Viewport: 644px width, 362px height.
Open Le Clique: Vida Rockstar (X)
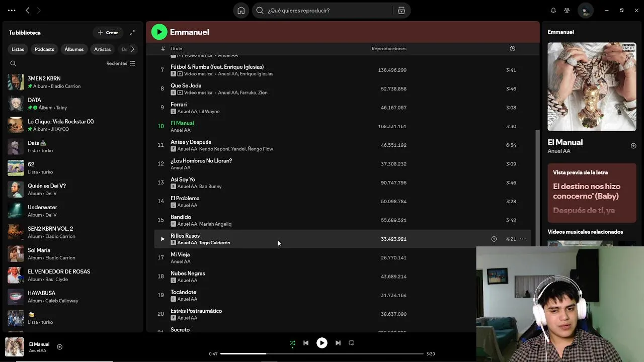point(73,125)
